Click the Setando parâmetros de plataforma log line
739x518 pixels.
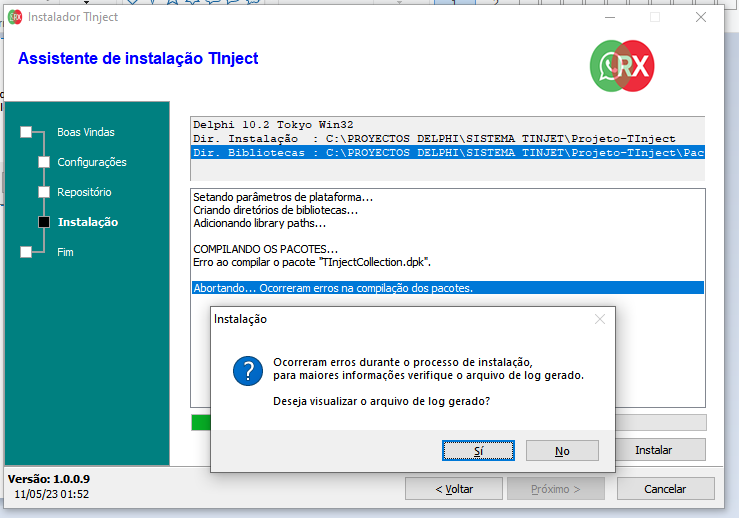point(283,197)
